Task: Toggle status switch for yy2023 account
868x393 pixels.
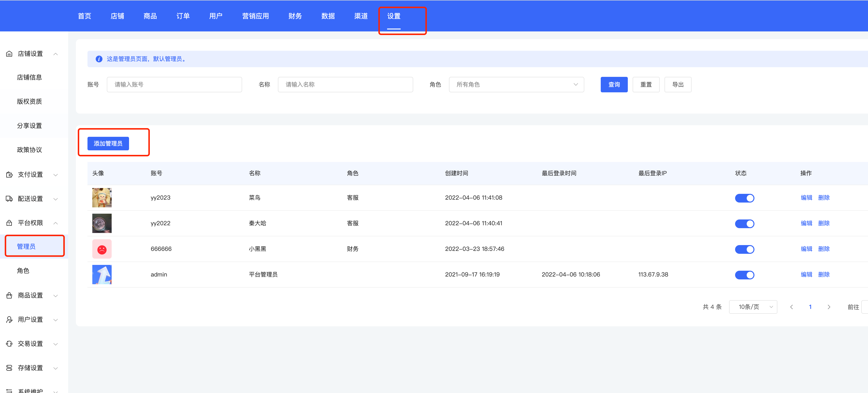Action: [744, 198]
